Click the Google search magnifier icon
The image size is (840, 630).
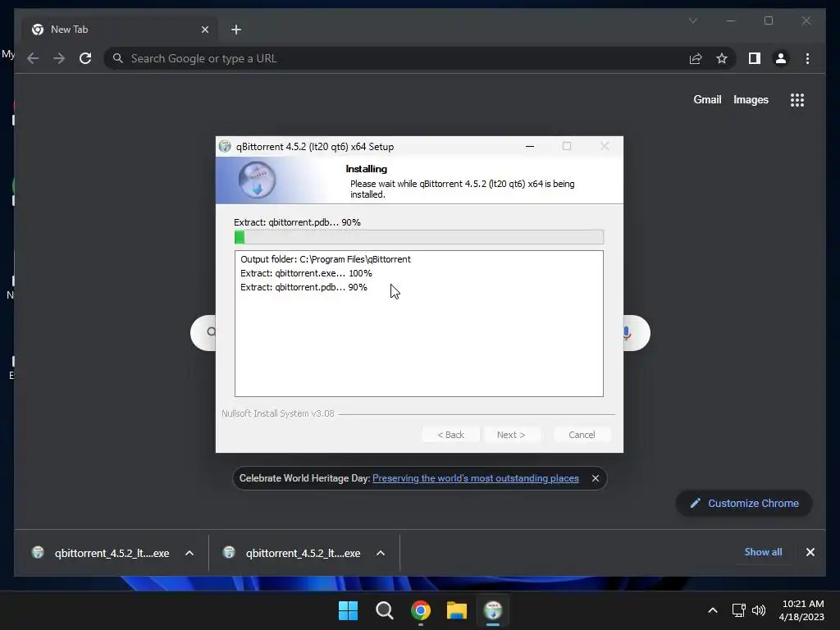click(x=211, y=332)
